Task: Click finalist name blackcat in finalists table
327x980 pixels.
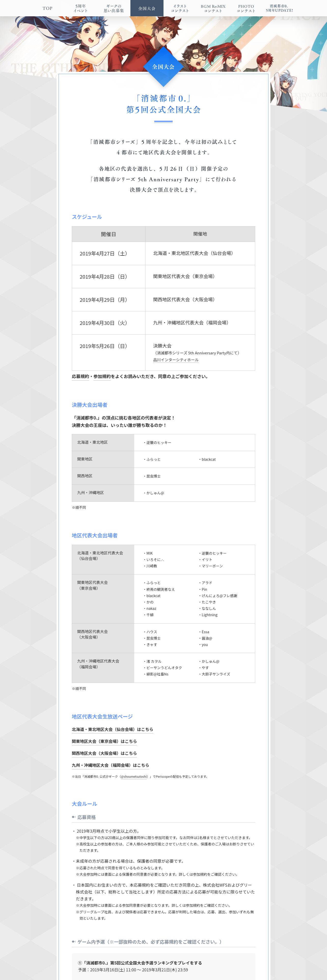Action: 208,459
